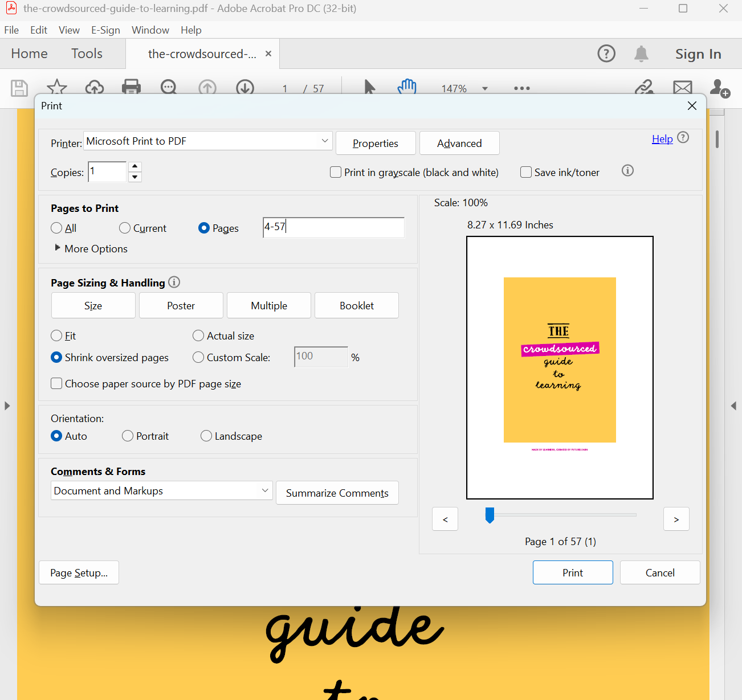Open the Acrobat help question mark icon
Viewport: 742px width, 700px height.
pos(606,54)
